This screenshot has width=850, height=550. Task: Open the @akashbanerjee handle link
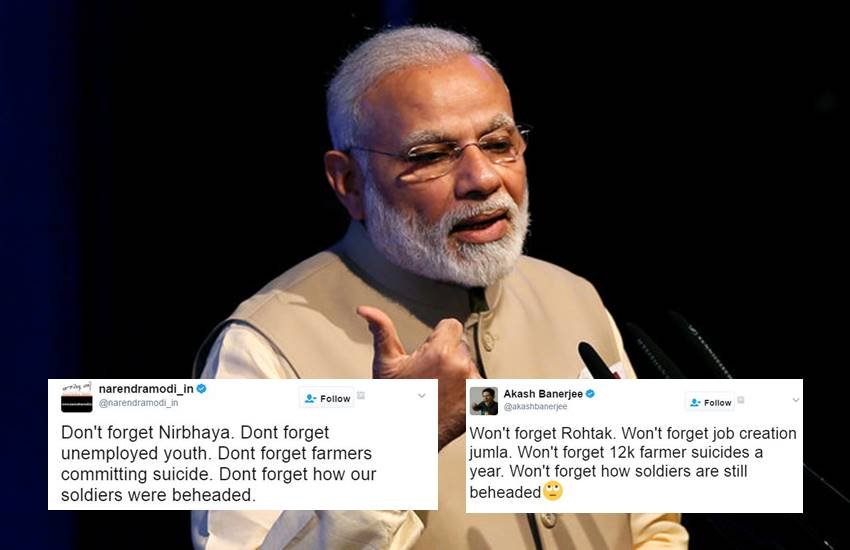coord(535,406)
